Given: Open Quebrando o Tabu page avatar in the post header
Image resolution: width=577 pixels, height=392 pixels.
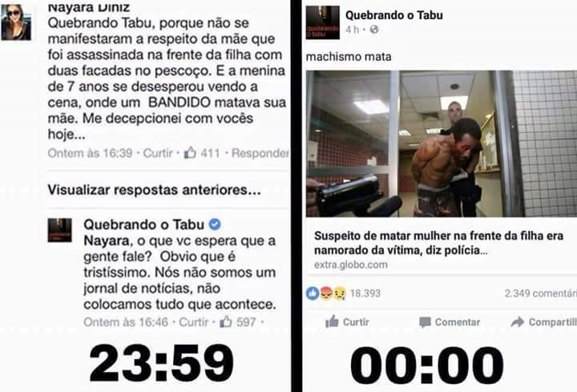Looking at the screenshot, I should coord(323,22).
